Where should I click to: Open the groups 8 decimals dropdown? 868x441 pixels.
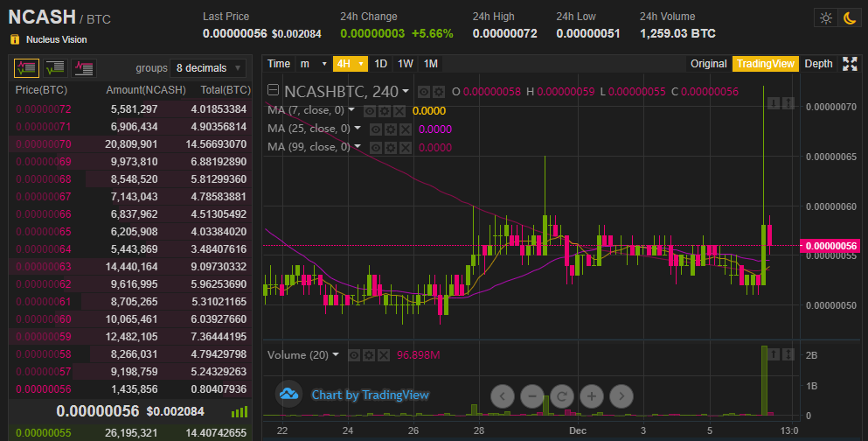[208, 68]
